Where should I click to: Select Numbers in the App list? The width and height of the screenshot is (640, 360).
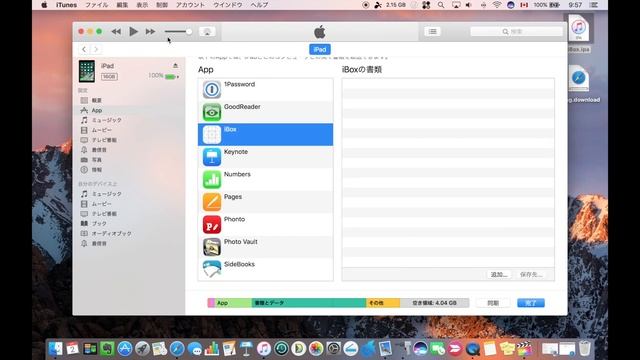(x=265, y=180)
